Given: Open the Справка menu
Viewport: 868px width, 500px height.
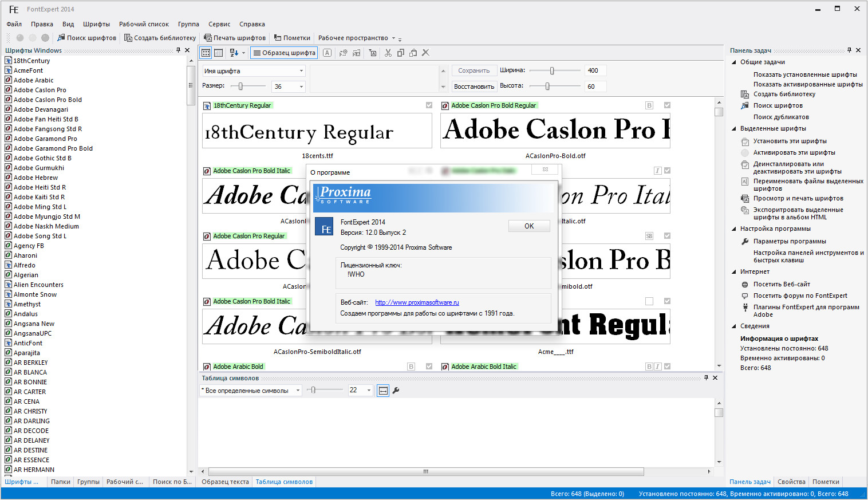Looking at the screenshot, I should tap(252, 24).
